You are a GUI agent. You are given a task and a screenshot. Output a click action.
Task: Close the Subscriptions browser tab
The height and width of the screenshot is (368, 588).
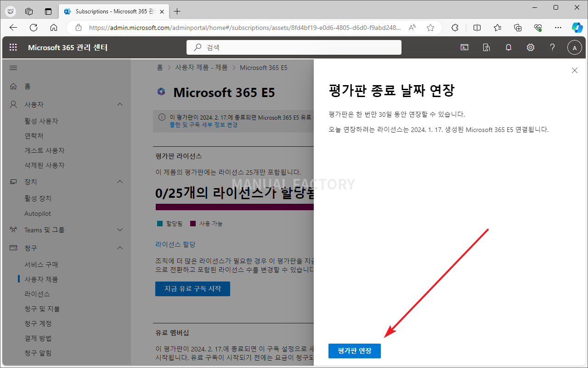162,11
